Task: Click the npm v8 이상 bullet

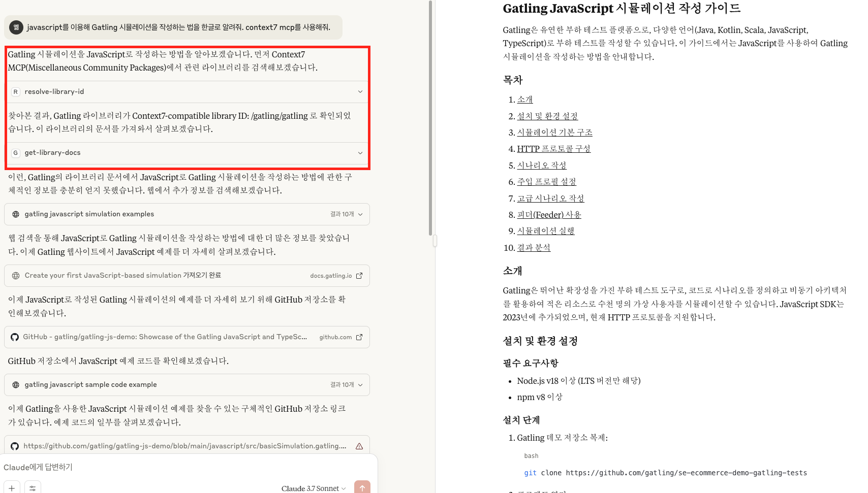Action: (x=540, y=397)
